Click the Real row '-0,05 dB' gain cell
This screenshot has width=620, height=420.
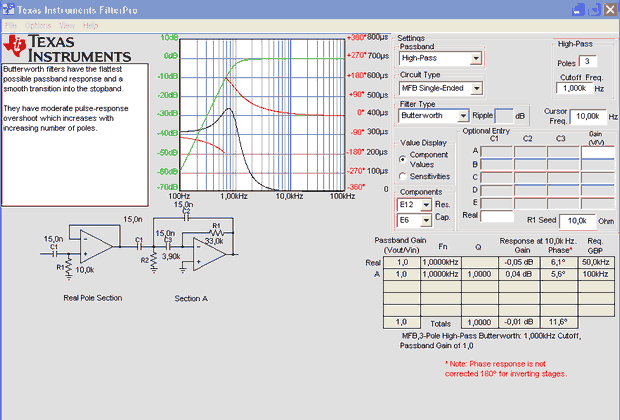[x=519, y=262]
